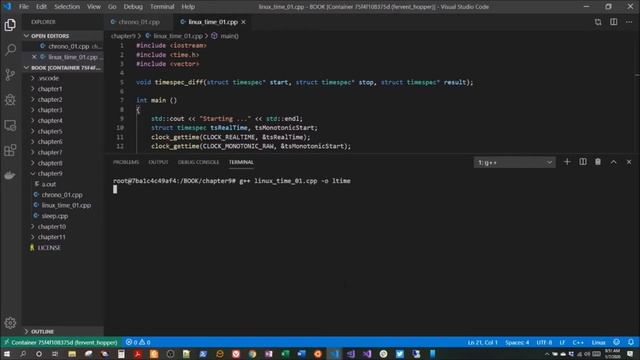The height and width of the screenshot is (360, 640).
Task: Open Cortana circle on the taskbar
Action: 39,354
